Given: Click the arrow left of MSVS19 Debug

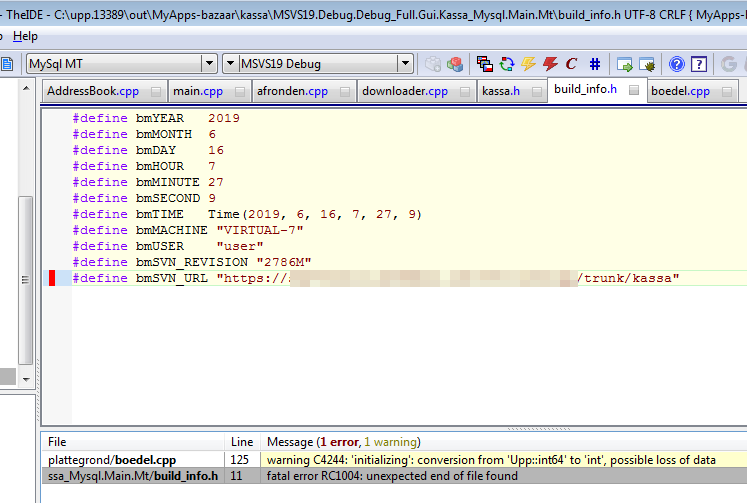Looking at the screenshot, I should (230, 63).
